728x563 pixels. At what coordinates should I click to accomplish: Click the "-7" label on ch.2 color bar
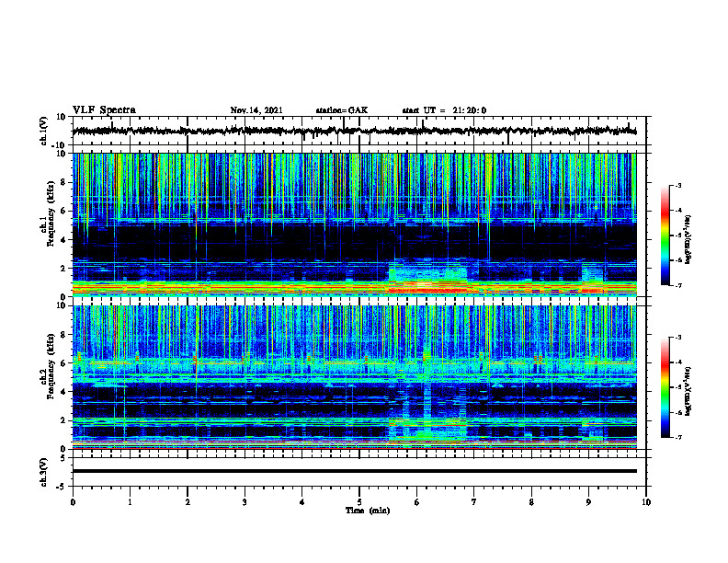[x=677, y=437]
